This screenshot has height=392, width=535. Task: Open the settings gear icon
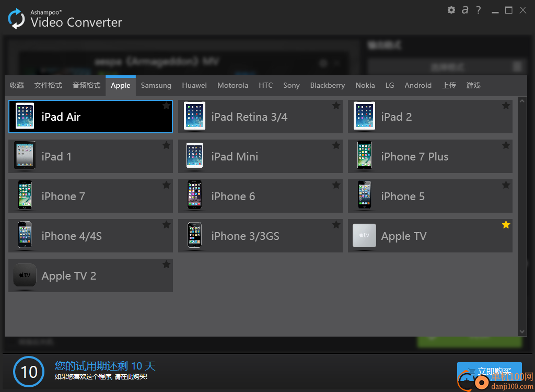451,10
